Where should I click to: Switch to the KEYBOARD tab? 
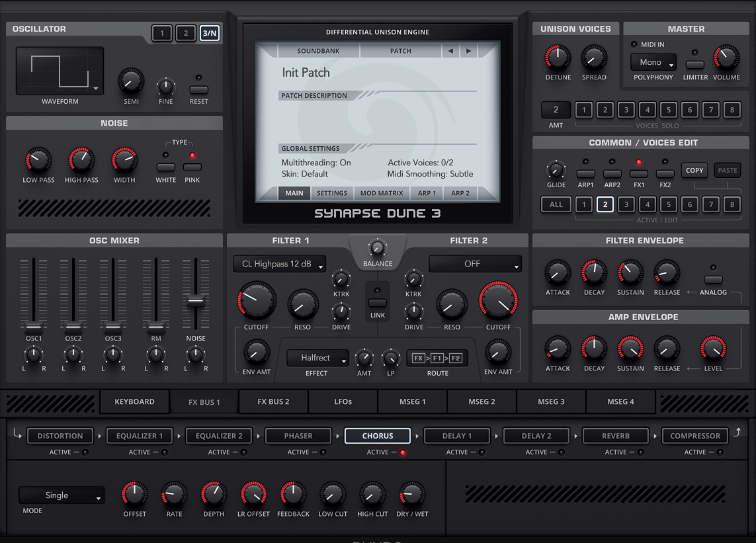coord(134,401)
